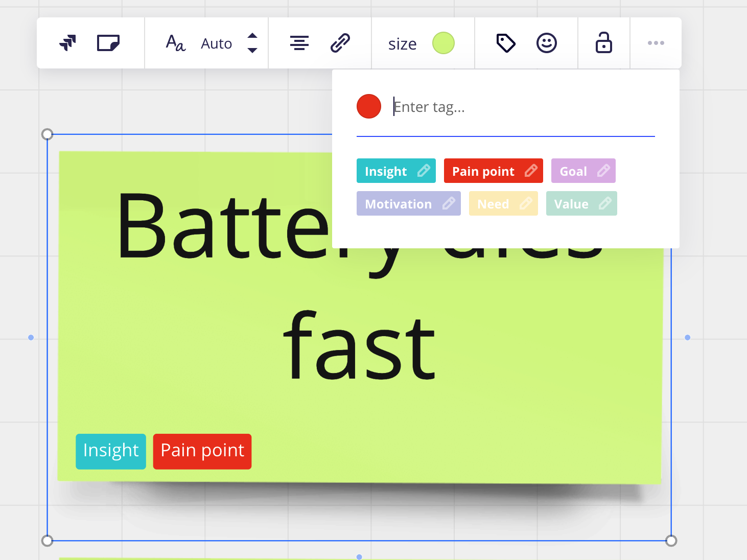Edit the Pain point tag pencil icon
Screen dimensions: 747x560
point(531,171)
